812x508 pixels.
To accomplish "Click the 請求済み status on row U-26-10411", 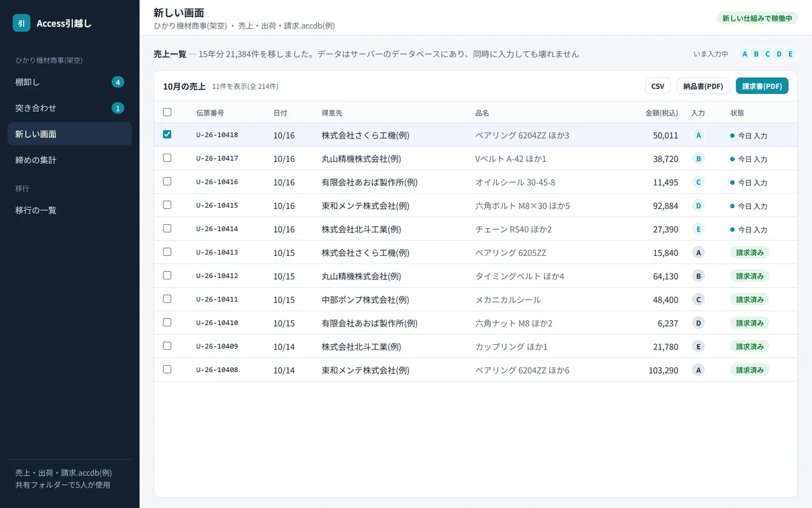I will click(x=750, y=300).
